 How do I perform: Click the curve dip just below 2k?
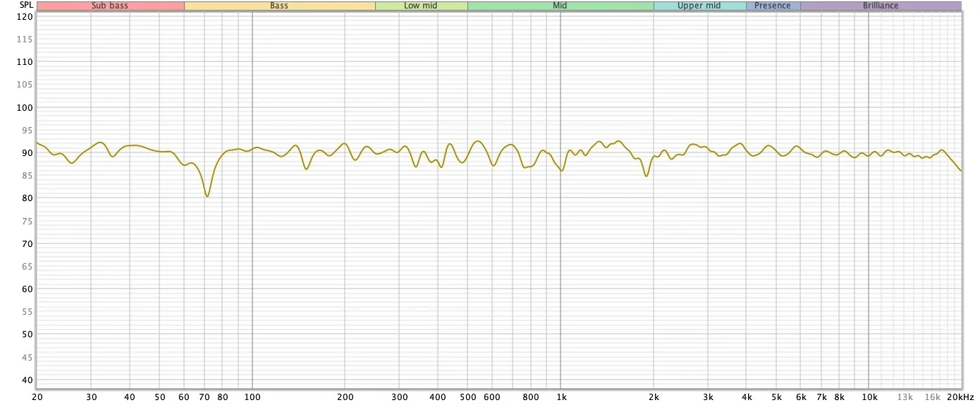pyautogui.click(x=646, y=176)
